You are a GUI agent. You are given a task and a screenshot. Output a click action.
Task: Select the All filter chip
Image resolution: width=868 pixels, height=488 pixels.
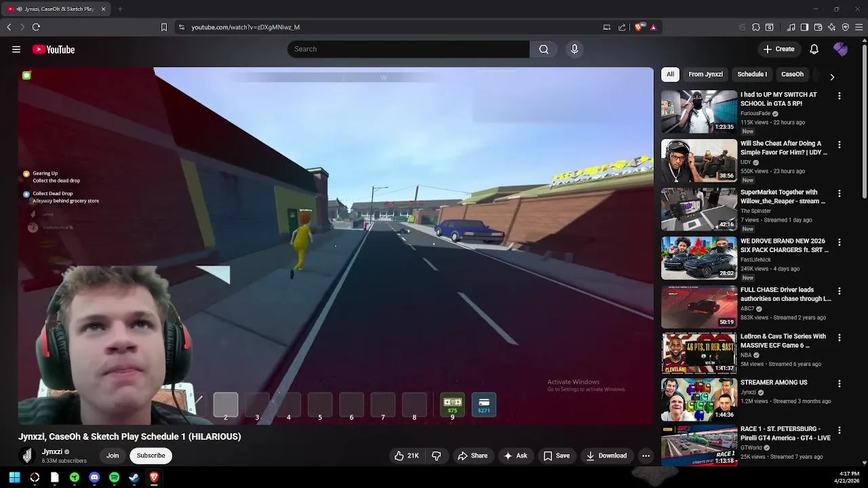point(670,75)
